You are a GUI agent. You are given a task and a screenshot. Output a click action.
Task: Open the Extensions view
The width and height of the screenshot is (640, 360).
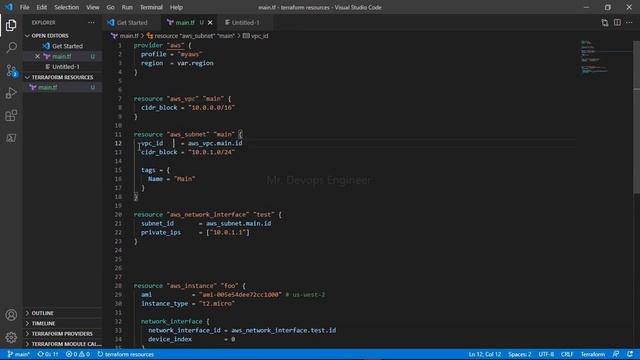11,116
